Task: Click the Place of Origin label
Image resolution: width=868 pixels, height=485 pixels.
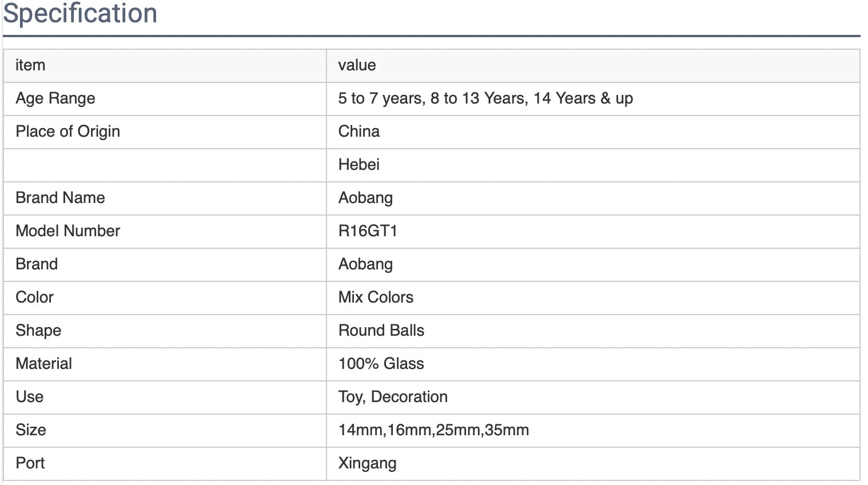Action: point(67,132)
